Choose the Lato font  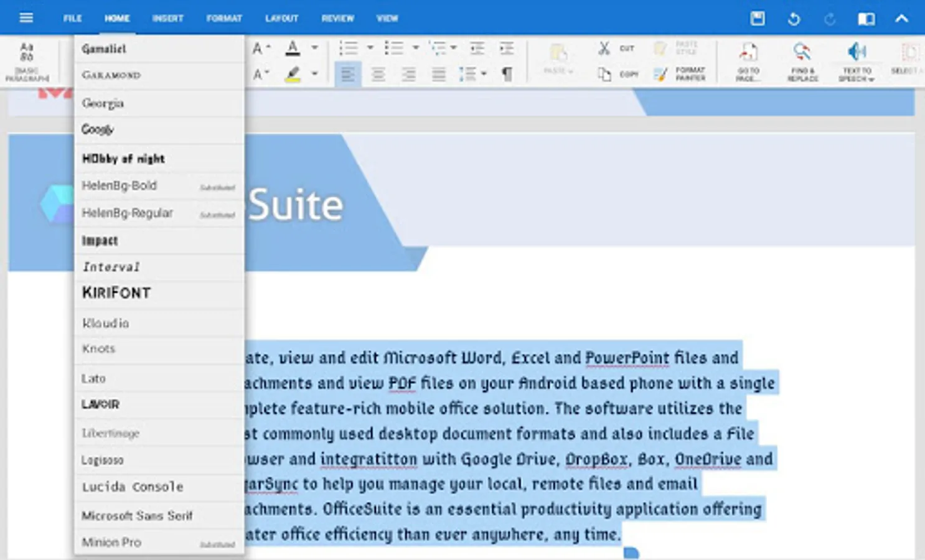point(159,378)
